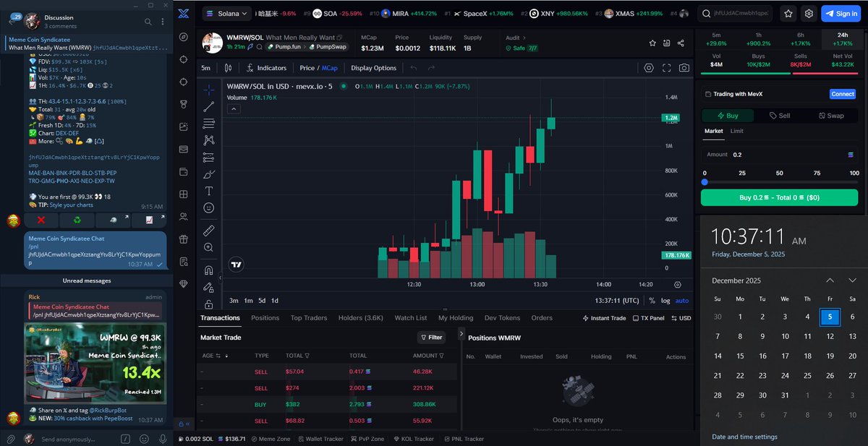Select the Text annotation tool

(x=209, y=191)
